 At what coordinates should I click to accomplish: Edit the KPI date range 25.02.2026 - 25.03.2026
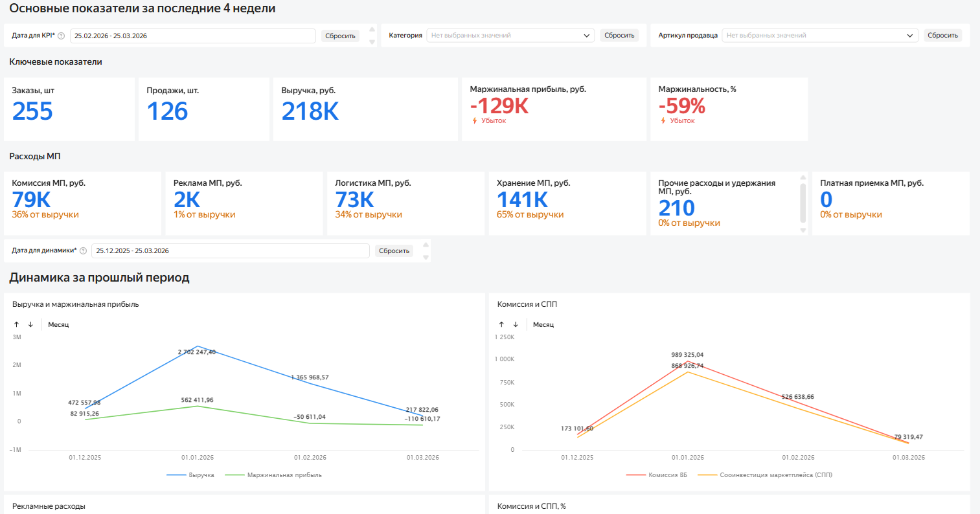[193, 36]
